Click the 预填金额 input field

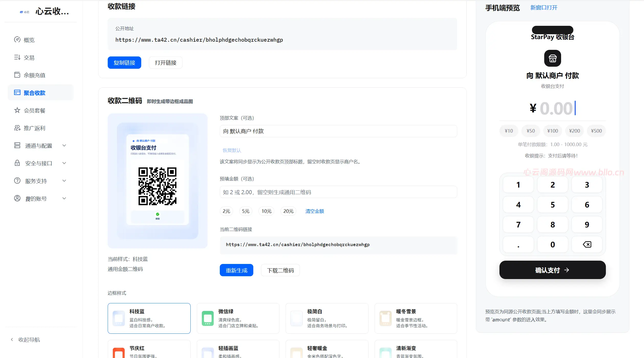coord(338,192)
